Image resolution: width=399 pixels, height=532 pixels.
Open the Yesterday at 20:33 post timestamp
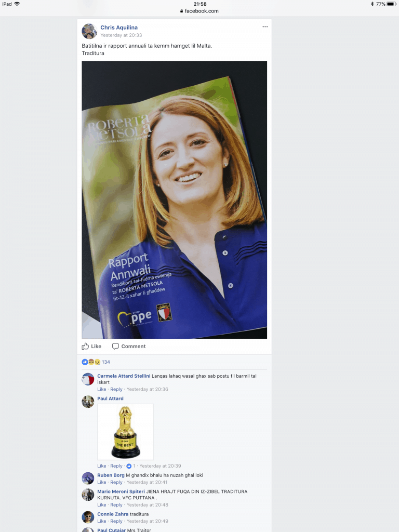(121, 35)
